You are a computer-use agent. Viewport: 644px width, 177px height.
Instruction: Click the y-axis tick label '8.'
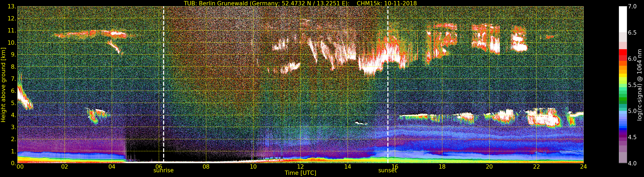(x=14, y=67)
